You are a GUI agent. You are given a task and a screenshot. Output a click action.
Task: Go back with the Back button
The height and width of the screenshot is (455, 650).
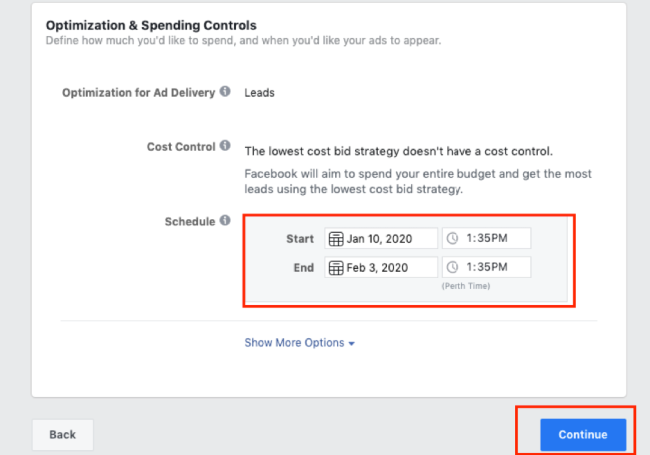point(63,435)
